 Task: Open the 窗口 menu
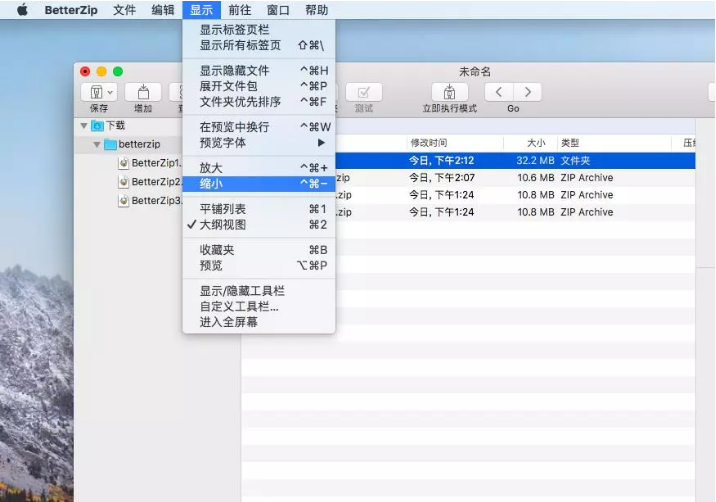coord(278,10)
